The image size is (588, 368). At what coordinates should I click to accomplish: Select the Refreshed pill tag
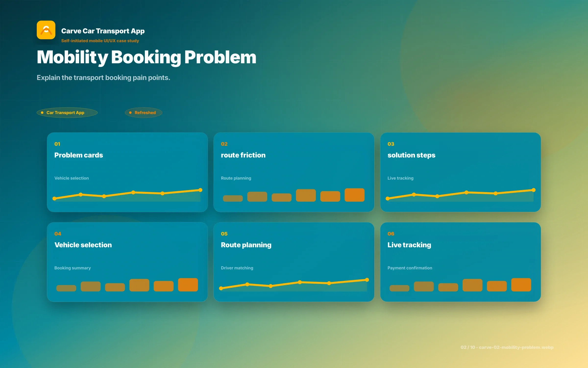pyautogui.click(x=144, y=113)
